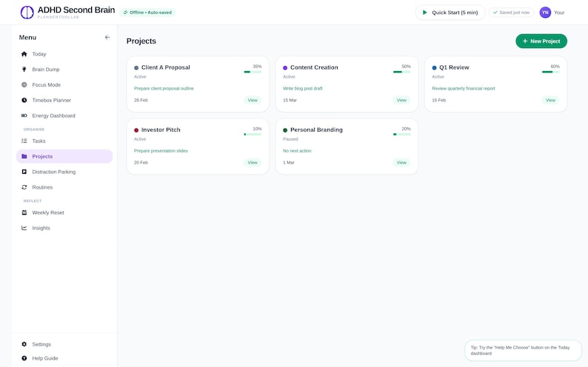Open Today from the menu
Viewport: 588px width, 367px height.
64,54
